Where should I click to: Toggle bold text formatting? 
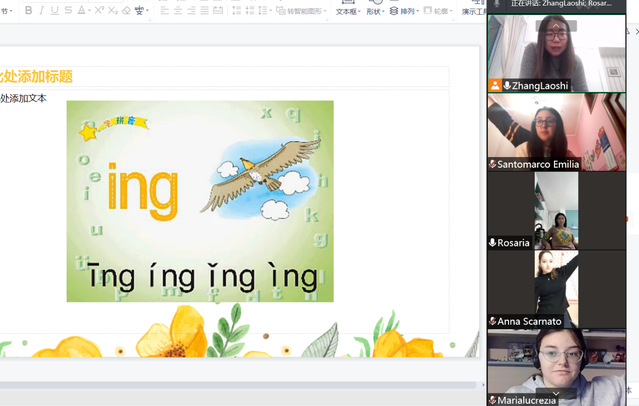click(28, 11)
